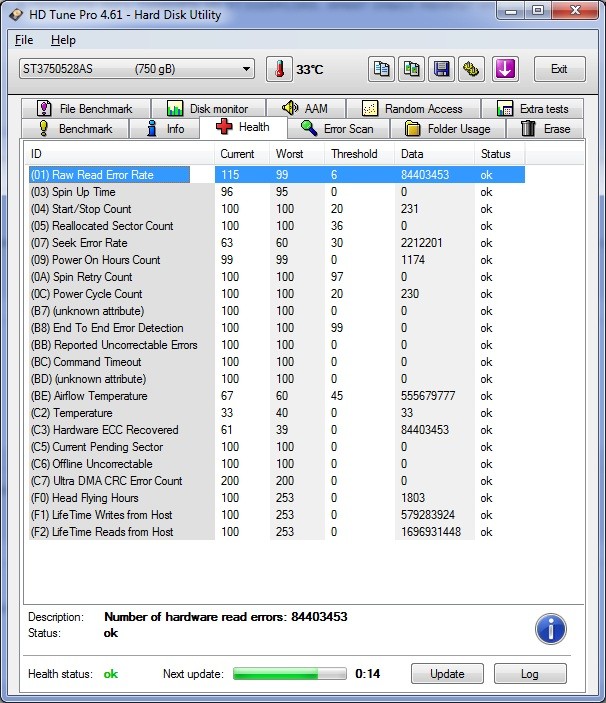Click the temperature thermometer icon
This screenshot has height=703, width=606.
coord(280,69)
